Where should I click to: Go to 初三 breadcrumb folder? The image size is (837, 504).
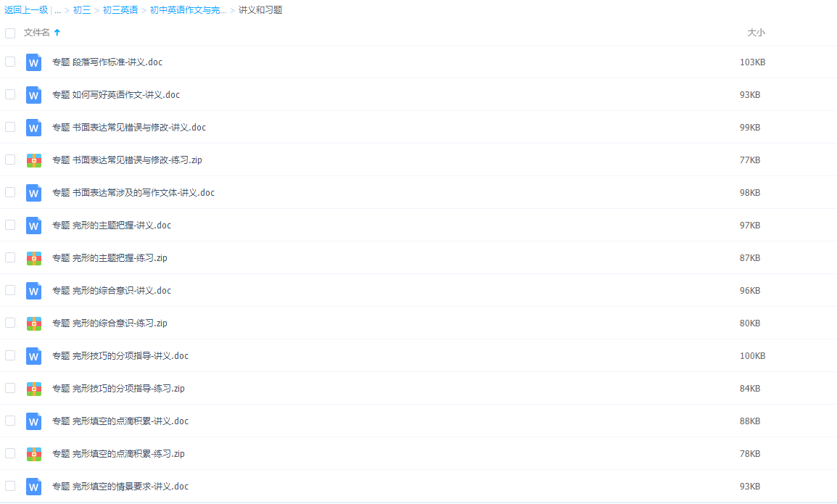(82, 10)
